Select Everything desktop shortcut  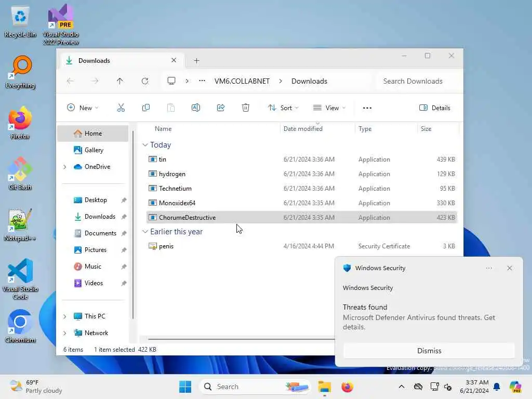pos(20,72)
